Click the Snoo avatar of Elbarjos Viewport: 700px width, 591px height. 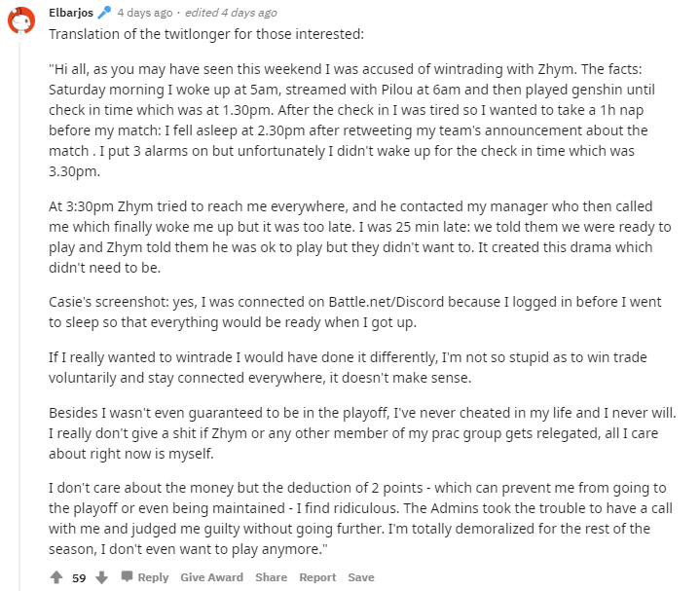[22, 19]
